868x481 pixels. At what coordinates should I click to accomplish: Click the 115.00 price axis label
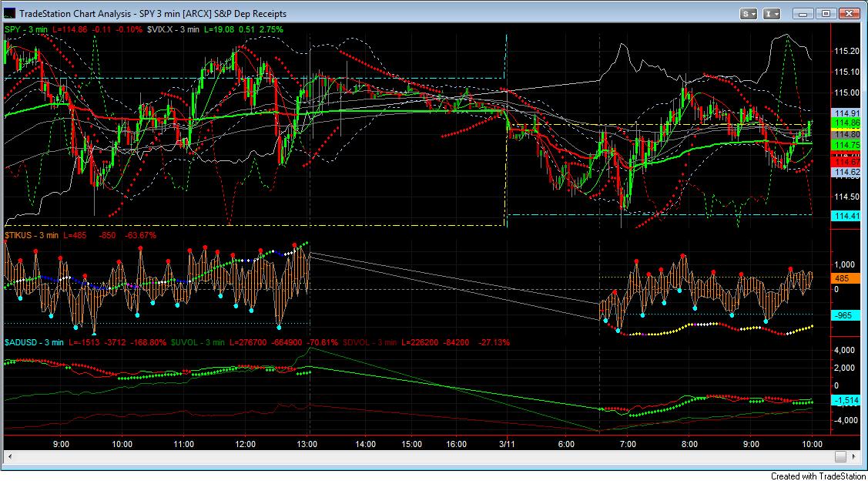pyautogui.click(x=846, y=92)
